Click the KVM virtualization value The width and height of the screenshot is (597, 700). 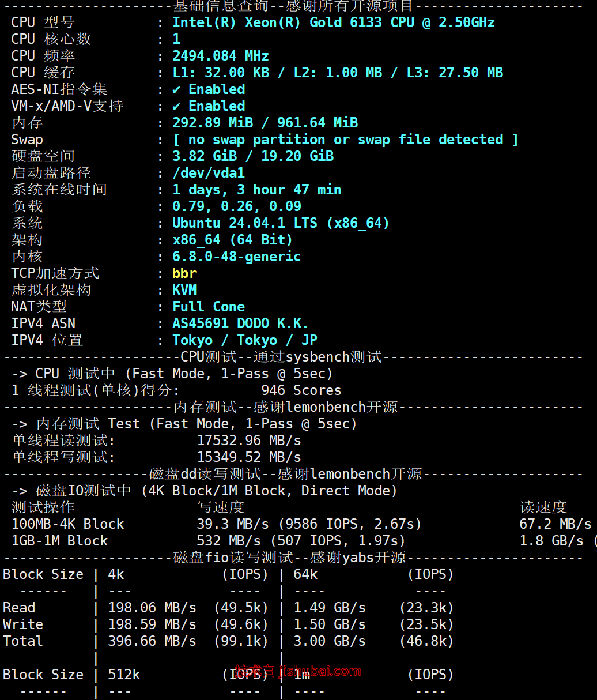[x=184, y=290]
